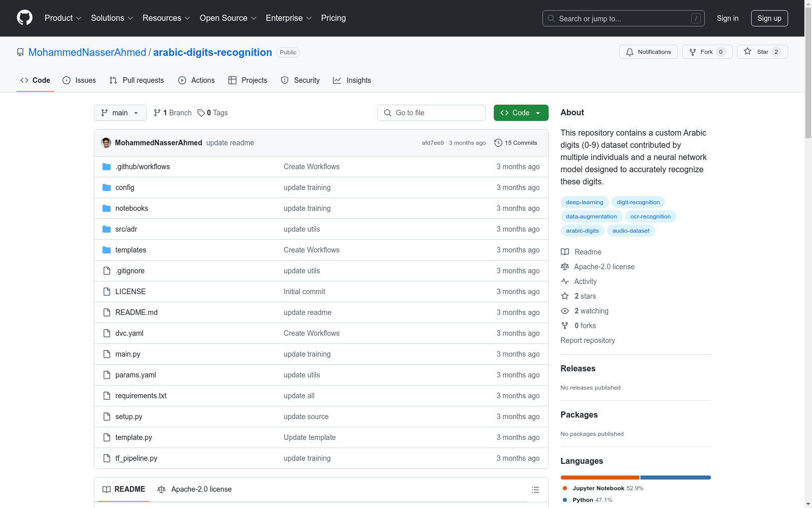Click the repository icon beside the owner name

coord(20,52)
